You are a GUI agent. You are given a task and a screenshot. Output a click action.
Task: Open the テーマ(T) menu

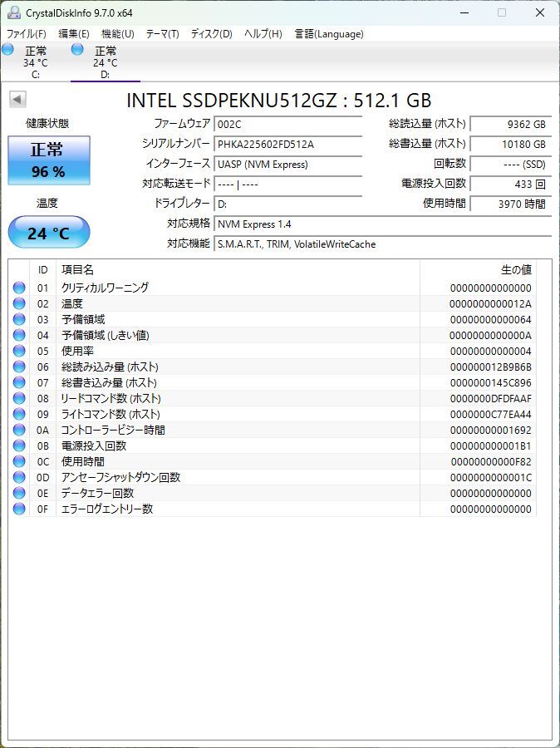pos(162,34)
